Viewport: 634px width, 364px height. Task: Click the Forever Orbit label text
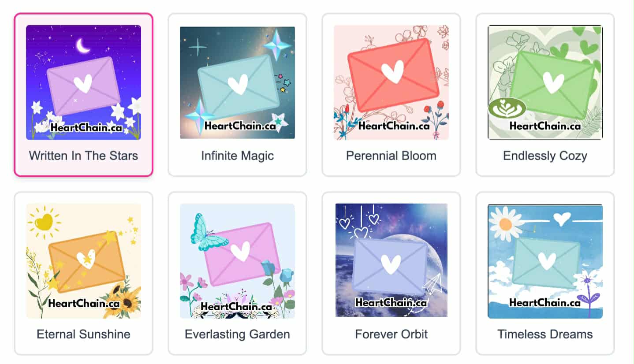(391, 334)
